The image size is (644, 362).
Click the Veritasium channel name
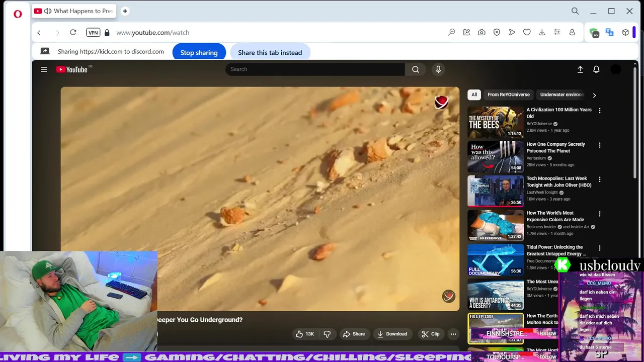537,158
